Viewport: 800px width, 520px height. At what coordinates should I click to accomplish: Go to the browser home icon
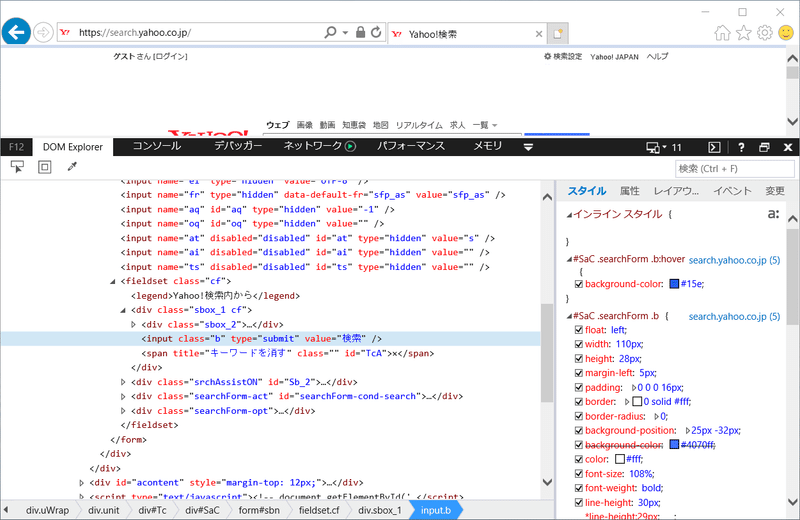(x=722, y=33)
